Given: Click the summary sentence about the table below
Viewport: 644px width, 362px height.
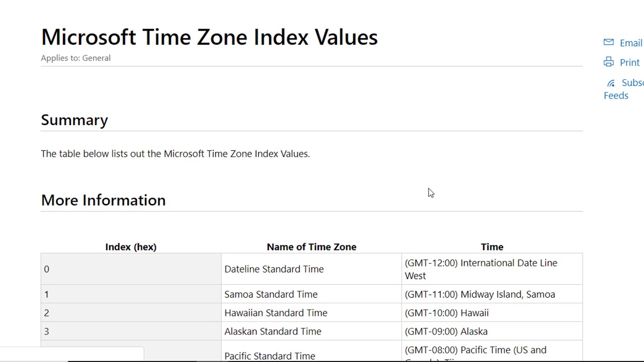Looking at the screenshot, I should point(175,154).
